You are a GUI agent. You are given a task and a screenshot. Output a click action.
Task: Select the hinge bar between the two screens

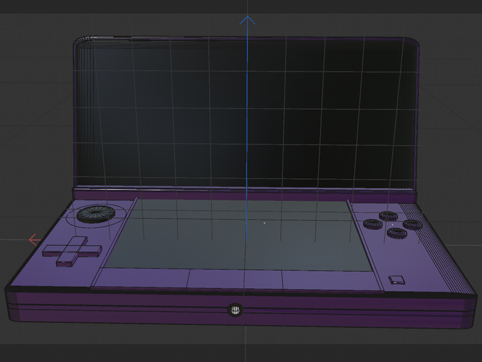point(244,194)
